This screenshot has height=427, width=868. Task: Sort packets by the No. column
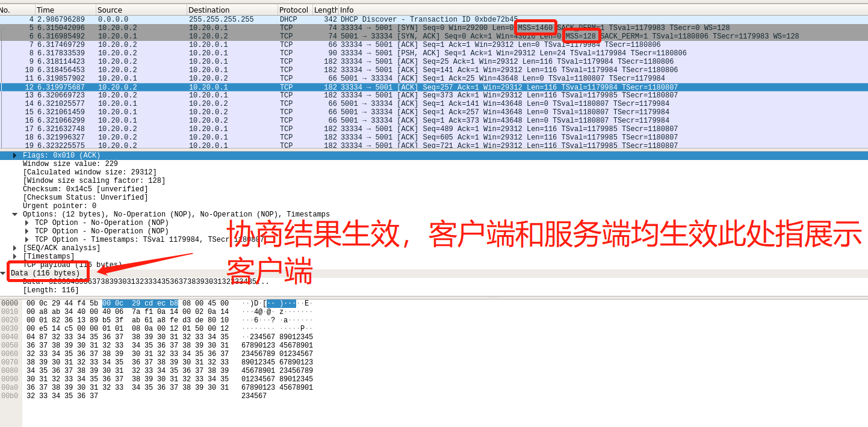17,10
